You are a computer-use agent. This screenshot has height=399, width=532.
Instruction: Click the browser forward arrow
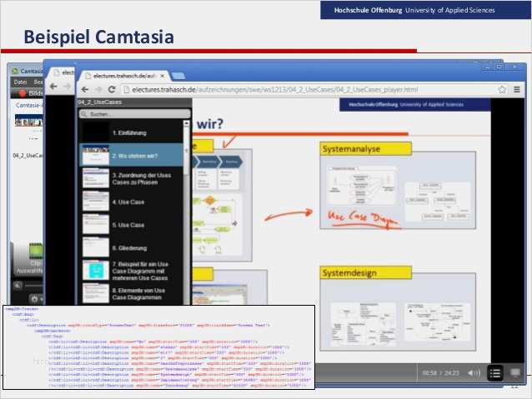coord(97,89)
